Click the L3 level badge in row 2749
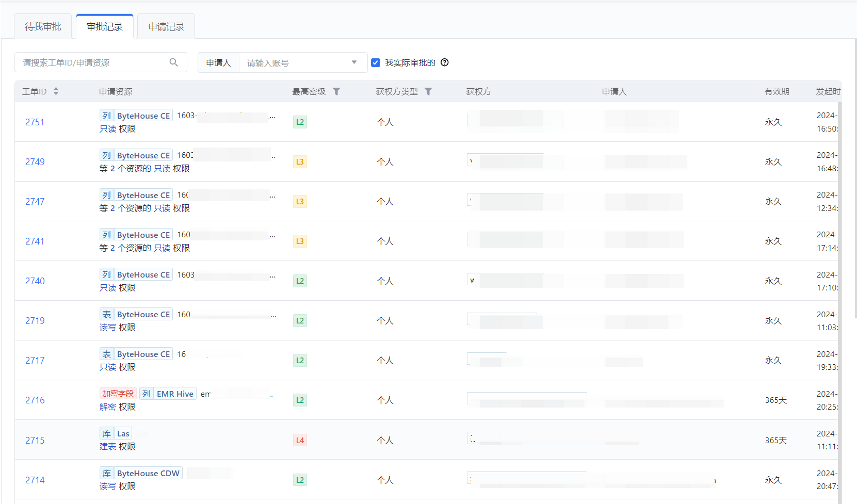857x504 pixels. 300,162
